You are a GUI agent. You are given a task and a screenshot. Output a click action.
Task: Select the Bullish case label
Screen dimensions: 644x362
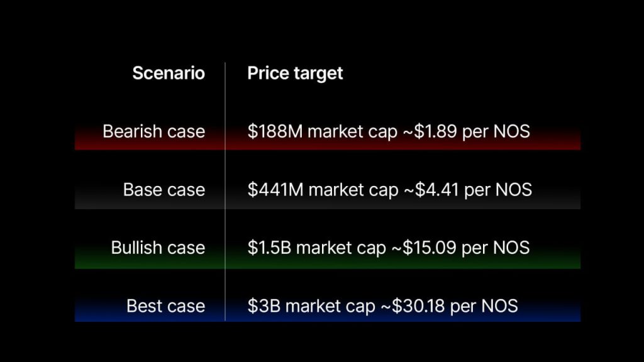[x=158, y=247]
